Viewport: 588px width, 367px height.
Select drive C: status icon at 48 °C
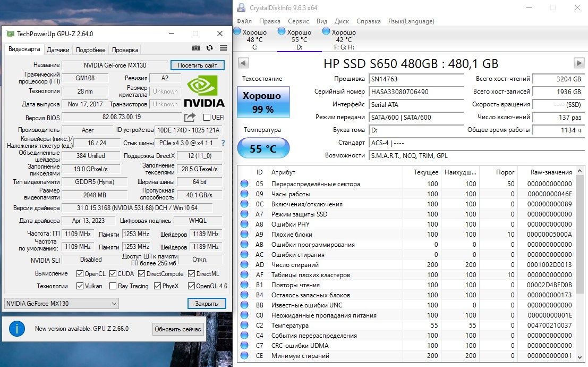237,31
